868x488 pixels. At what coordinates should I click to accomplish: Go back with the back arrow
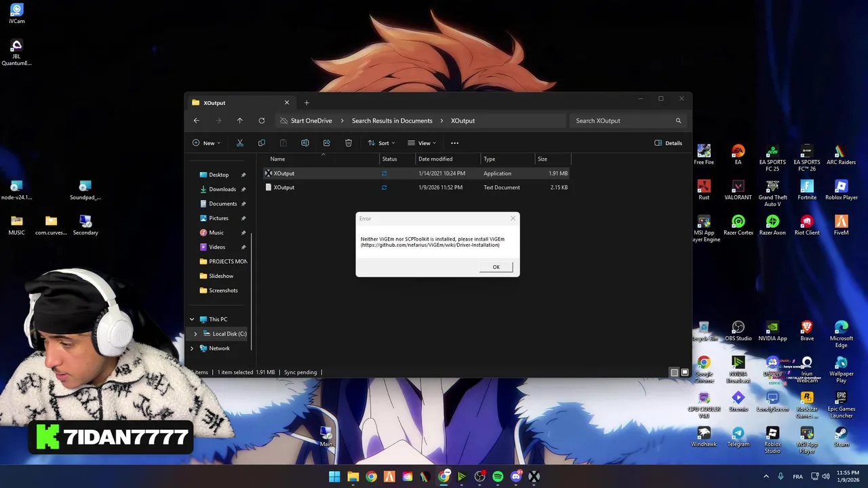[196, 121]
